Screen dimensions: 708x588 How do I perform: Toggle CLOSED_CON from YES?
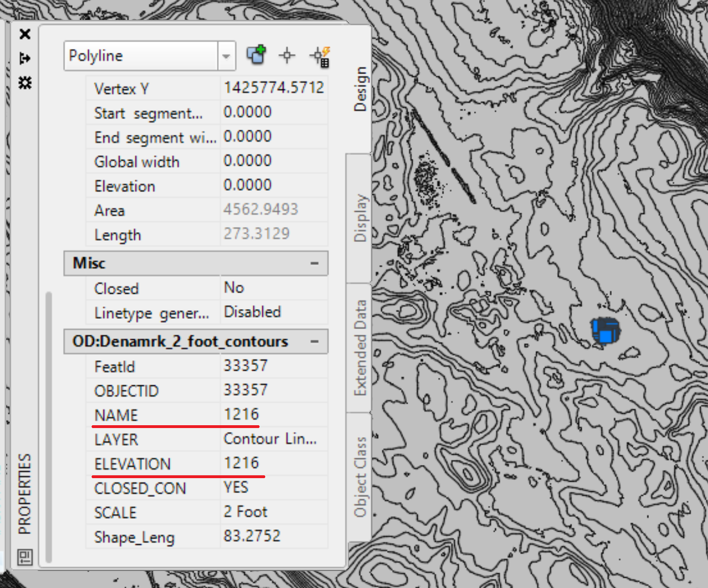tap(273, 487)
